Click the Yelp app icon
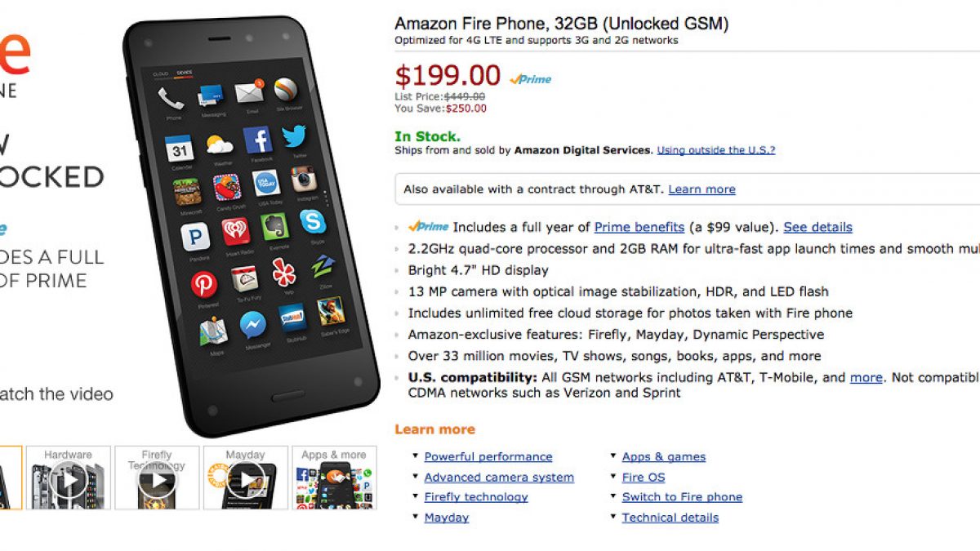The image size is (980, 551). pyautogui.click(x=284, y=273)
